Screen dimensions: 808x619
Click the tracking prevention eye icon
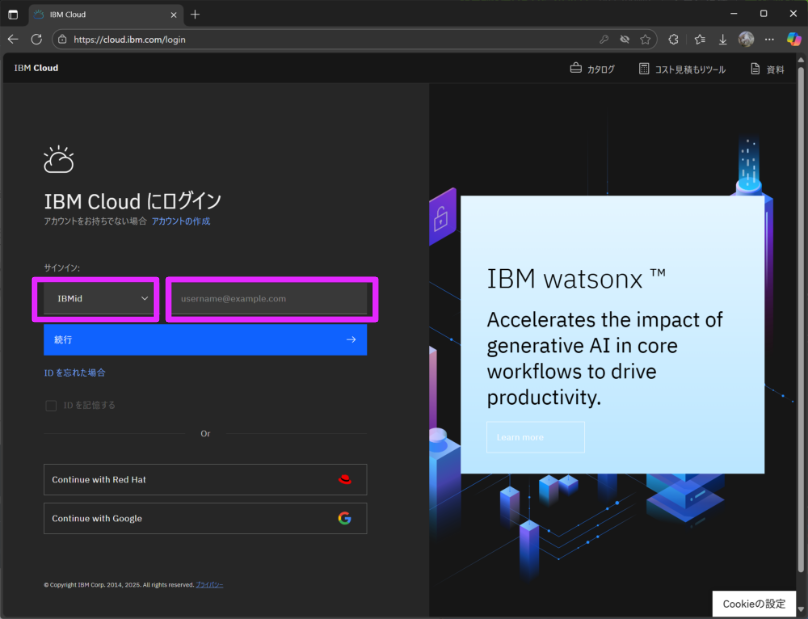click(x=625, y=40)
